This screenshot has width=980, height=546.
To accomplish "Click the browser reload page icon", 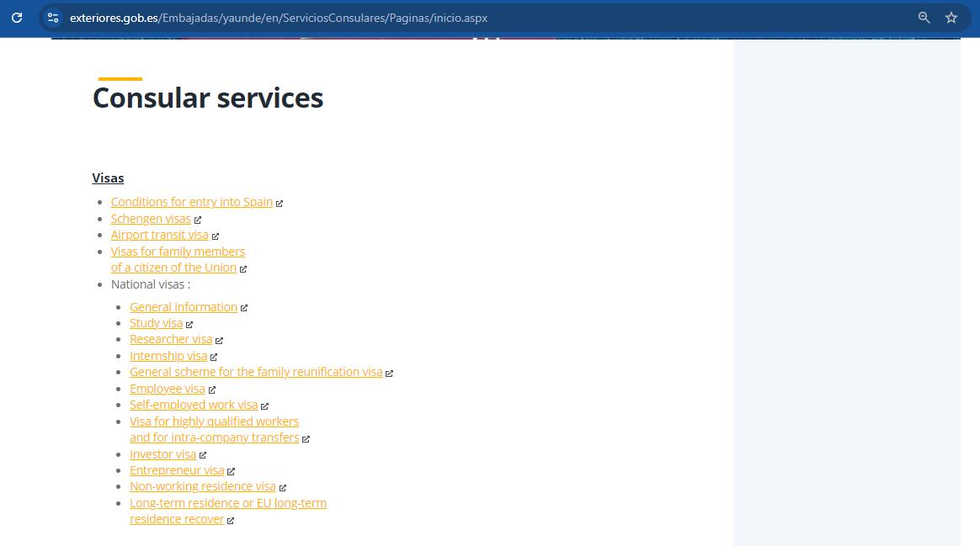I will tap(17, 18).
